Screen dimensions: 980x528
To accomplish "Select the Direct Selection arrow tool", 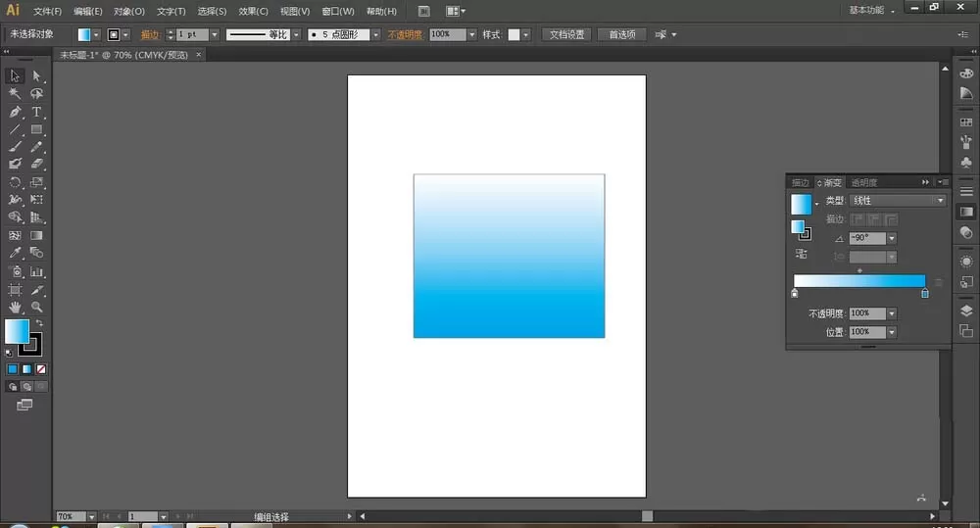I will pyautogui.click(x=36, y=76).
